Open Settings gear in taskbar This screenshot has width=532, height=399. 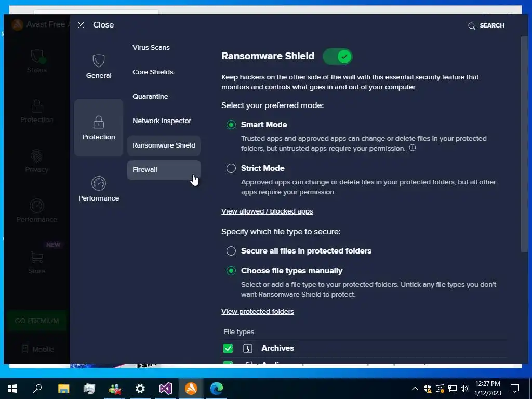(140, 389)
